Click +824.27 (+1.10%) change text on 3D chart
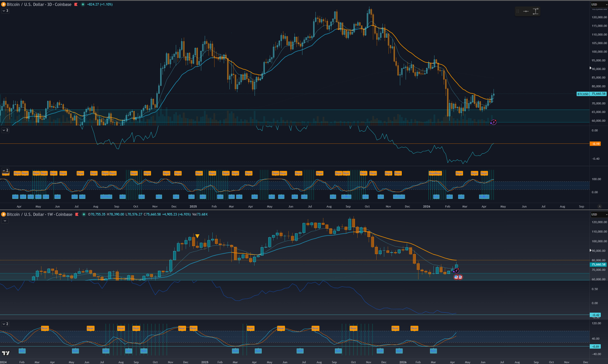The height and width of the screenshot is (364, 608). coord(100,5)
